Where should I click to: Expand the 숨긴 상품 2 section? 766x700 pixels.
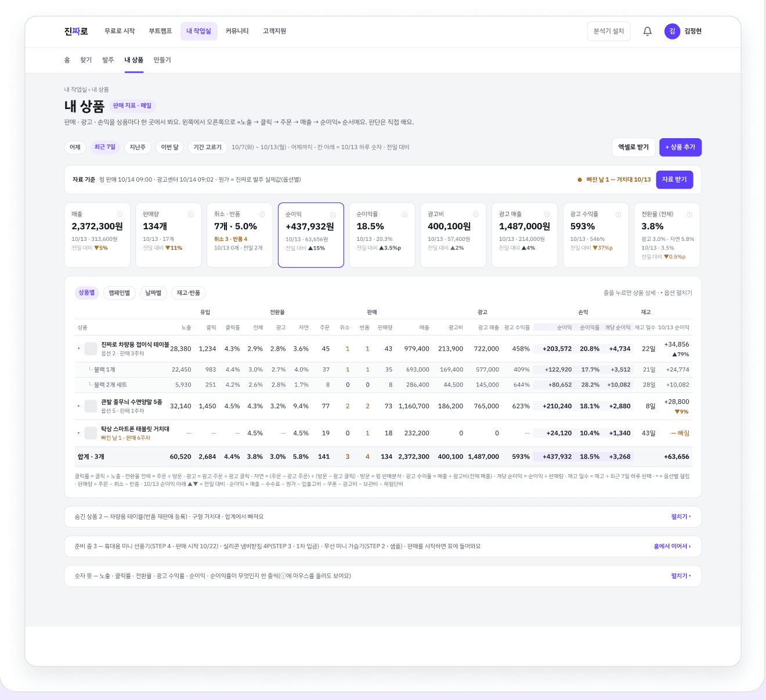[x=681, y=517]
